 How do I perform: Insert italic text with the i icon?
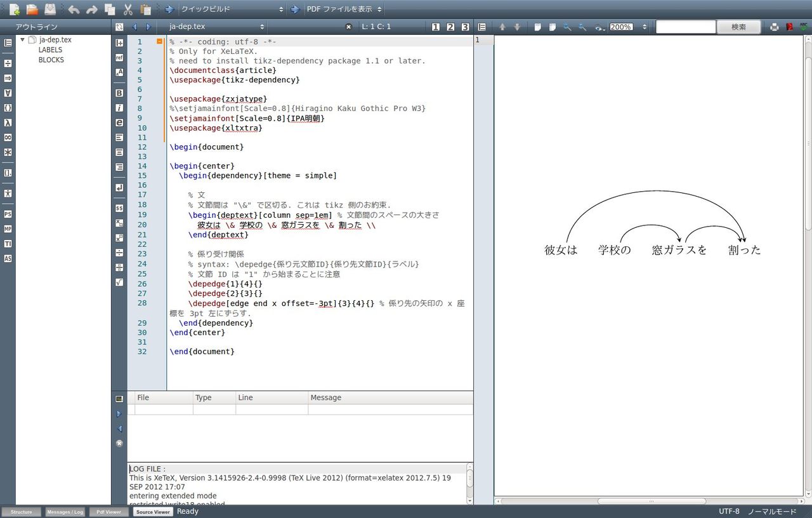119,107
